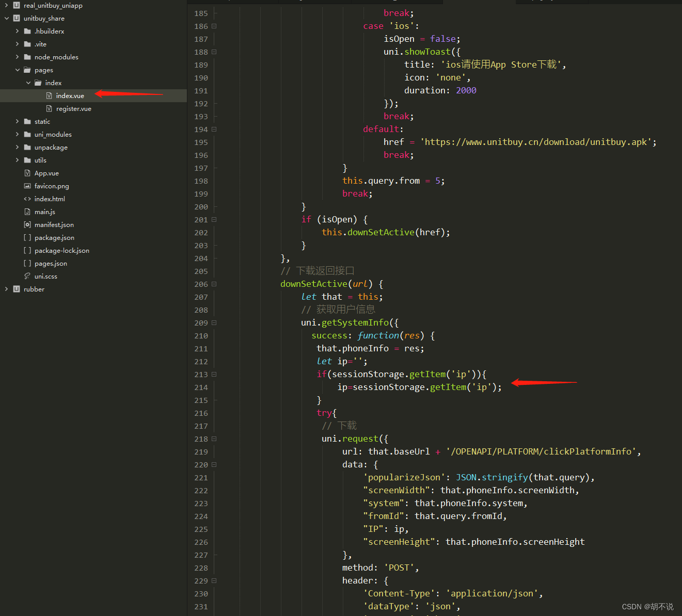Viewport: 682px width, 616px height.
Task: Fold default case at line 194
Action: 214,129
